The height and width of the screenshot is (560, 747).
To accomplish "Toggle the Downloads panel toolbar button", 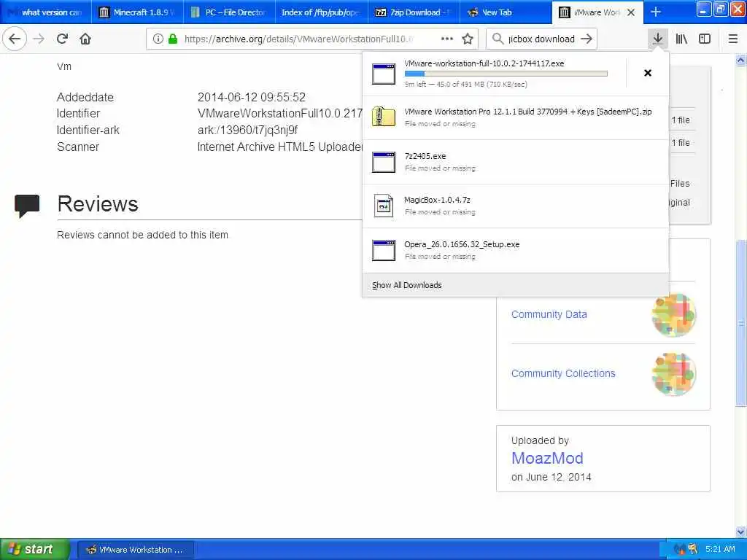I will pyautogui.click(x=657, y=39).
